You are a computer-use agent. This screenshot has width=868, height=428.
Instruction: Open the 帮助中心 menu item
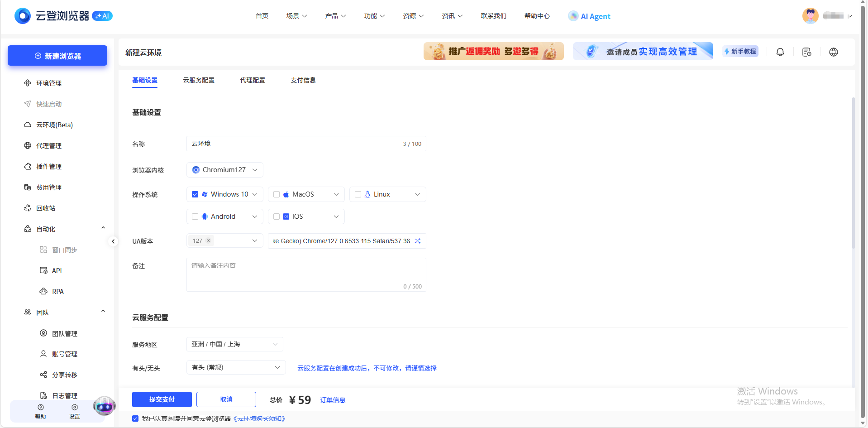pos(537,16)
